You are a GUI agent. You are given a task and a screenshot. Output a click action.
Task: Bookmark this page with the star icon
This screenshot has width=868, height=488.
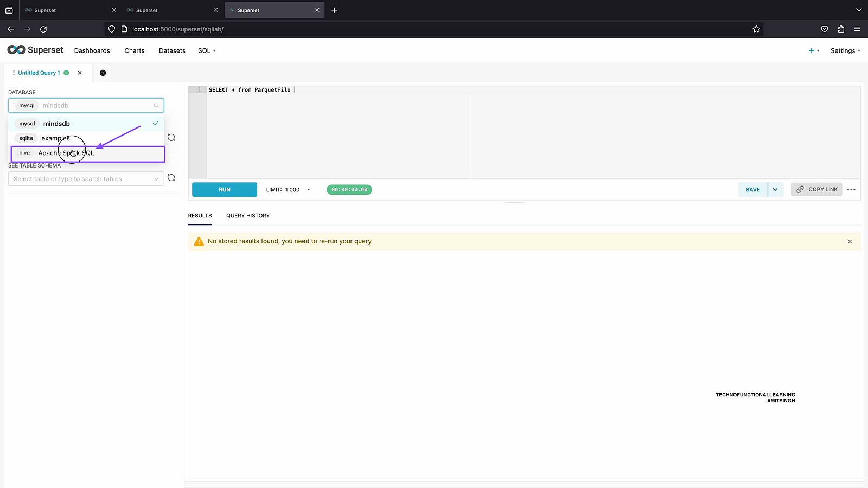pyautogui.click(x=756, y=29)
